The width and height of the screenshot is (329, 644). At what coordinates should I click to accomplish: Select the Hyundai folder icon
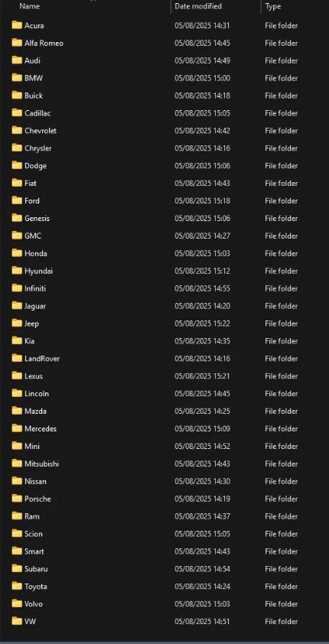(x=17, y=270)
